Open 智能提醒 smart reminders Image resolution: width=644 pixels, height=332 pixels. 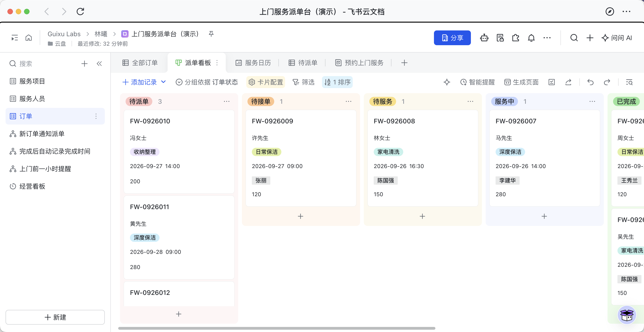478,82
